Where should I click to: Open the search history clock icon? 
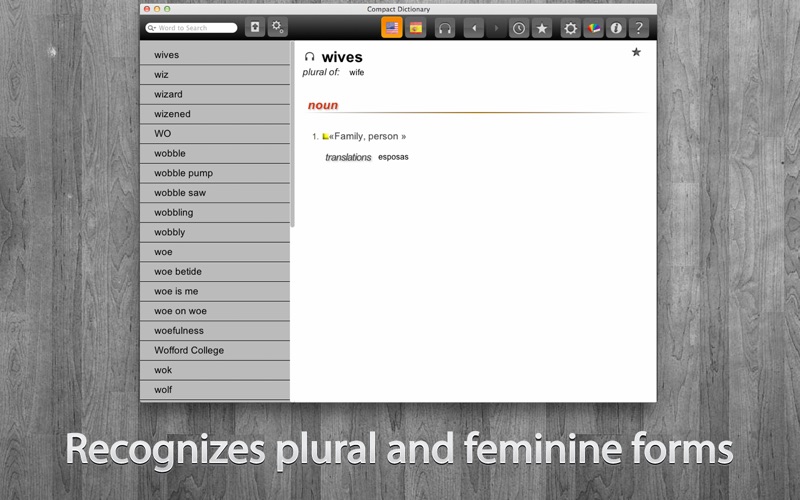click(x=519, y=28)
